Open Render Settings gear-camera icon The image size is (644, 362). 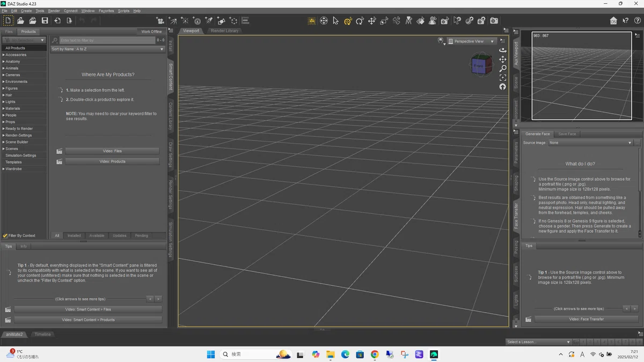[481, 20]
